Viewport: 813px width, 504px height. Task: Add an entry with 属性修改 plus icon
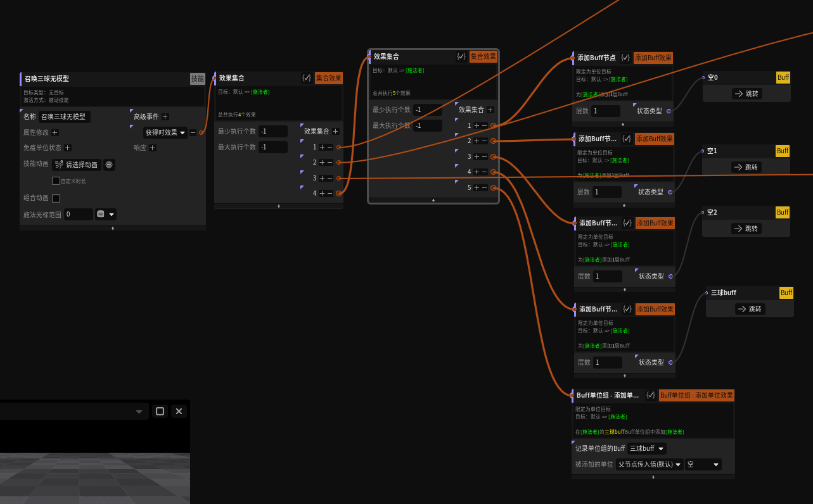(x=55, y=132)
